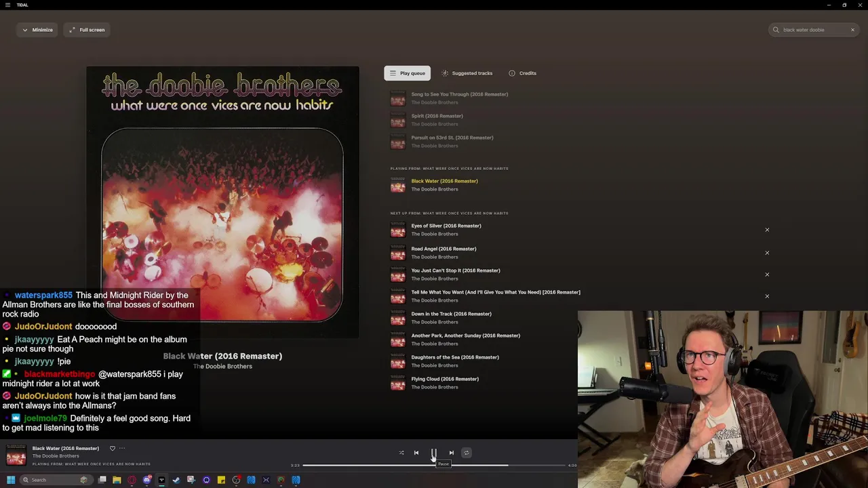The height and width of the screenshot is (488, 868).
Task: Play Road Angel (2016 Remaster)
Action: (443, 249)
